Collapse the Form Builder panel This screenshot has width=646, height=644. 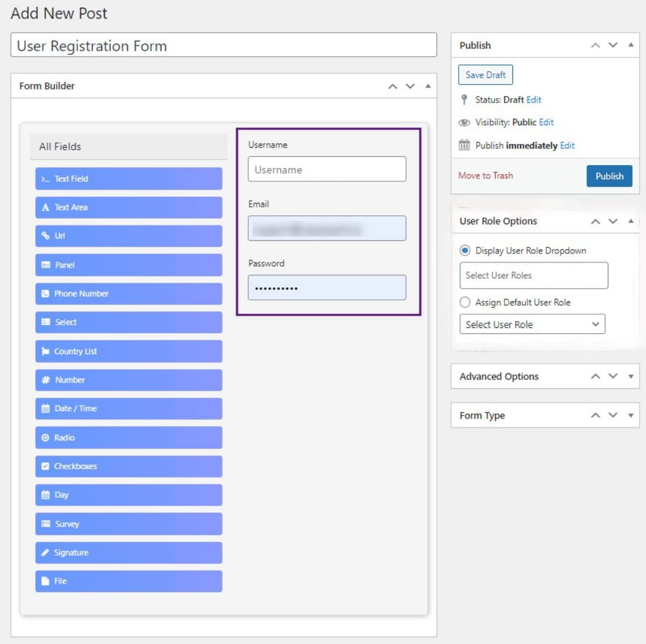427,86
